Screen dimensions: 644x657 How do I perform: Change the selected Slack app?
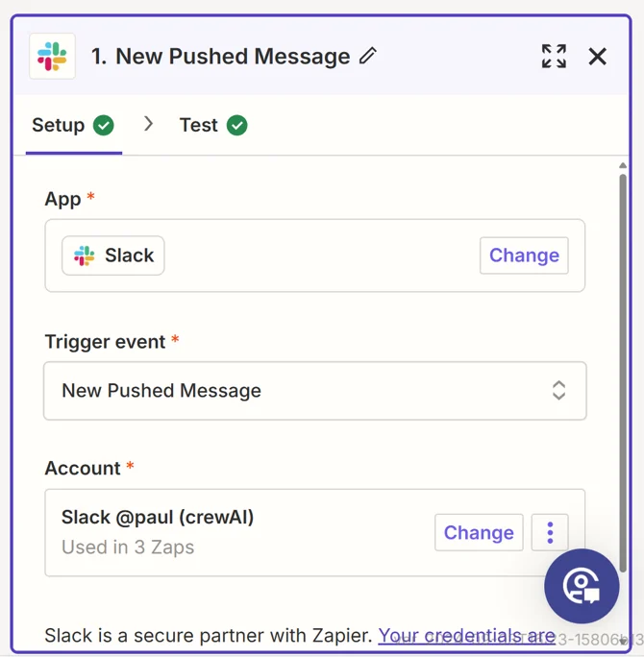524,255
